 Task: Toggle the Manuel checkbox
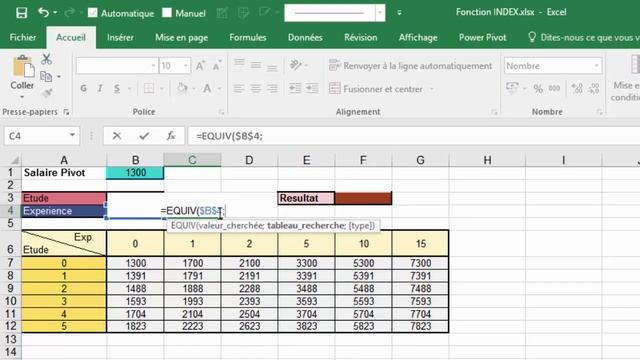pyautogui.click(x=167, y=13)
